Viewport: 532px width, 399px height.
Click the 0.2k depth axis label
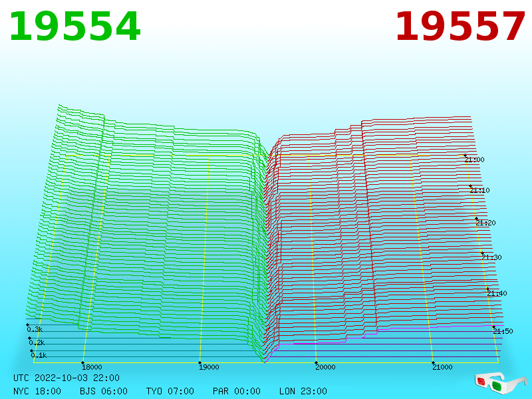click(x=37, y=342)
